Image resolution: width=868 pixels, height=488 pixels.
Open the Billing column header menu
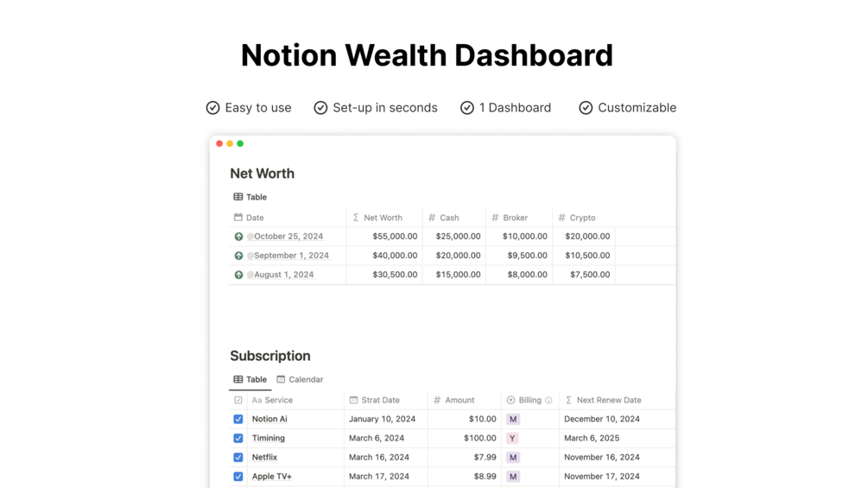529,401
